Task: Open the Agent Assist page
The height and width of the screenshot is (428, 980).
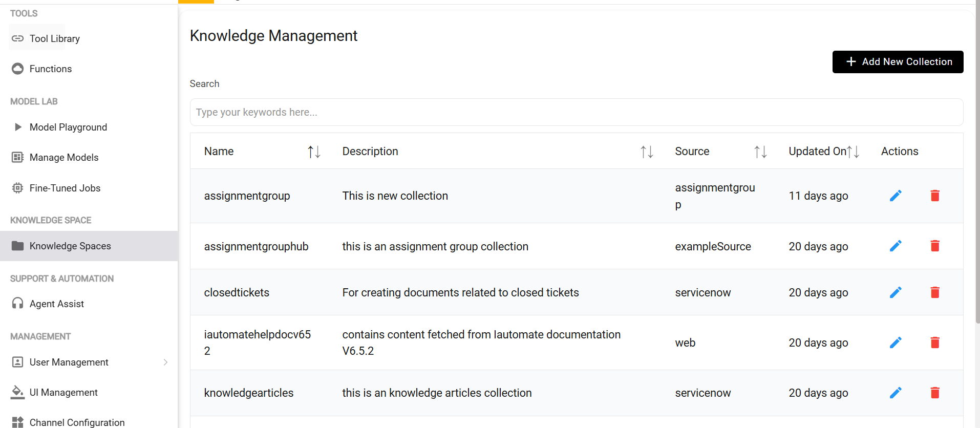Action: click(56, 304)
